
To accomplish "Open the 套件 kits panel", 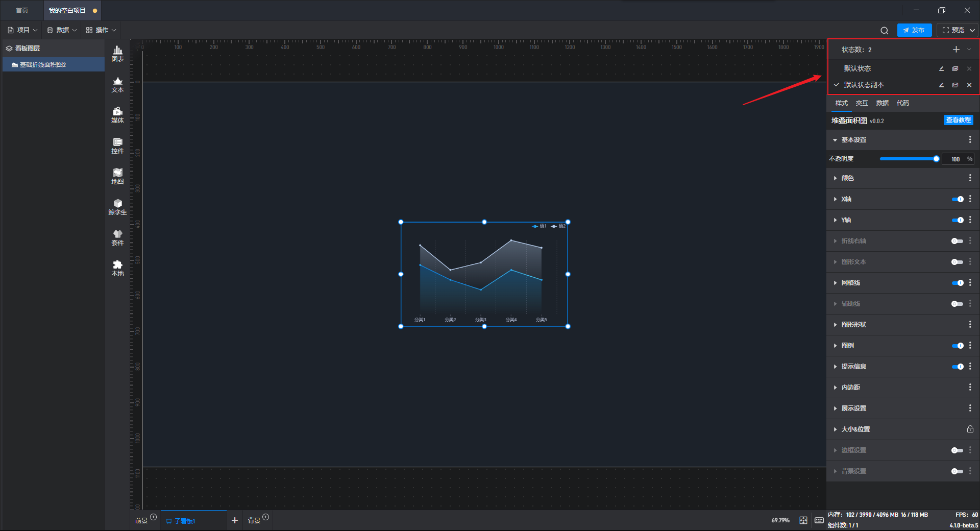I will pos(117,237).
